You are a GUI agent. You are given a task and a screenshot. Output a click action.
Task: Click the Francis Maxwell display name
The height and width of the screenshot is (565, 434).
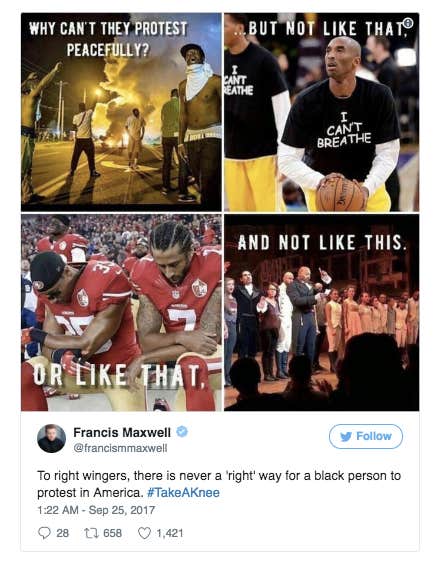(122, 432)
